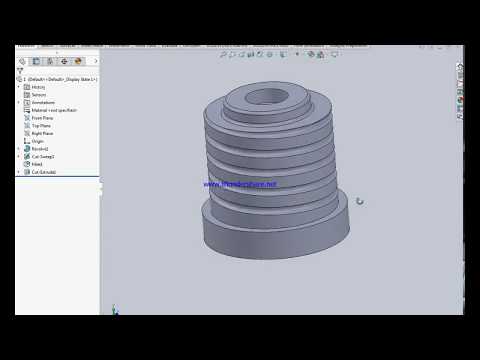Select the Cut-Sweep2 feature

pos(39,156)
